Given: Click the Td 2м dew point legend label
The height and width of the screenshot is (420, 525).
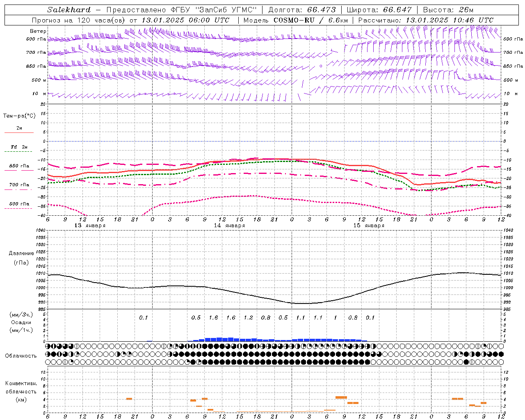Looking at the screenshot, I should coord(19,147).
